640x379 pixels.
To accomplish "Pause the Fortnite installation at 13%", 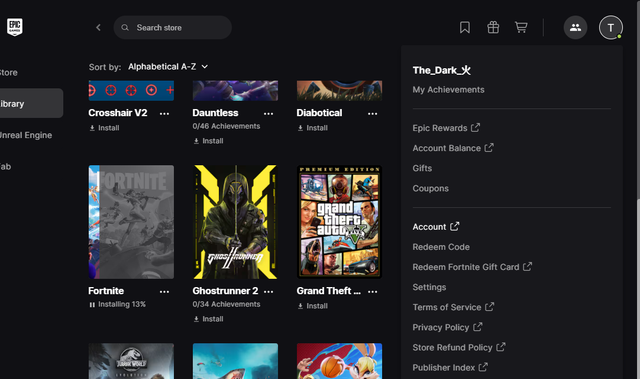I will (x=92, y=304).
